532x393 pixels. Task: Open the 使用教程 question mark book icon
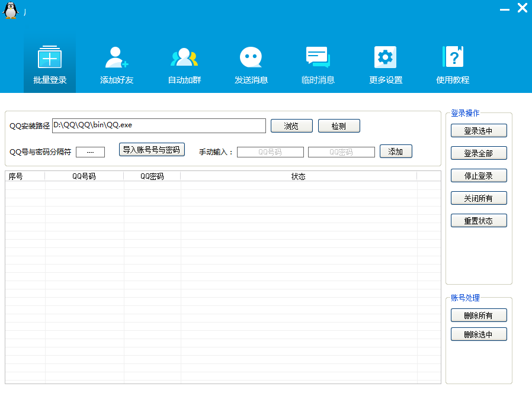coord(453,57)
